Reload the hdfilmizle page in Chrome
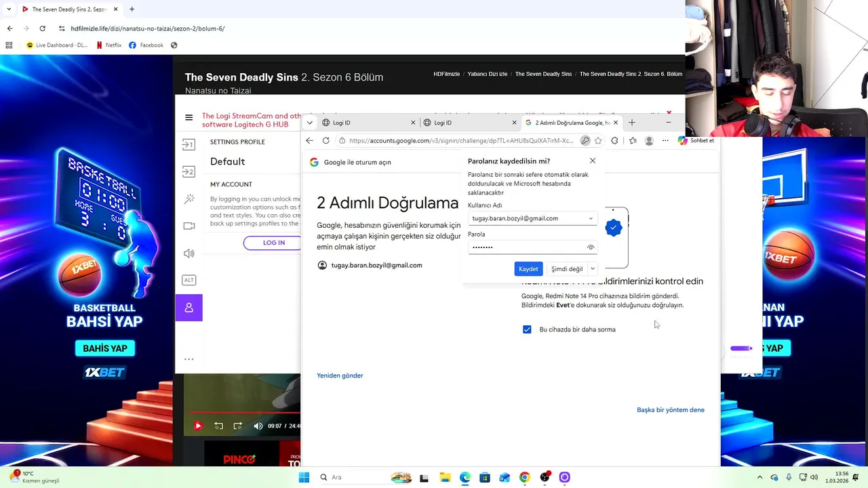This screenshot has width=868, height=488. point(42,28)
